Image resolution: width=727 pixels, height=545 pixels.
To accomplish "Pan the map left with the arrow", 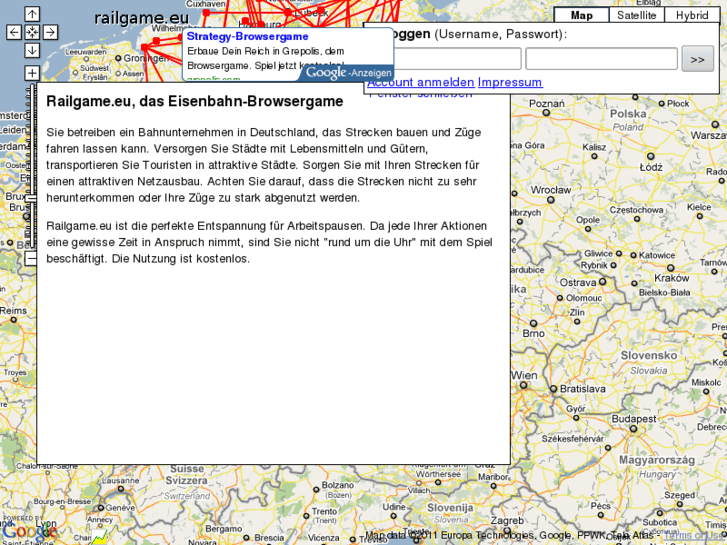I will [x=14, y=32].
